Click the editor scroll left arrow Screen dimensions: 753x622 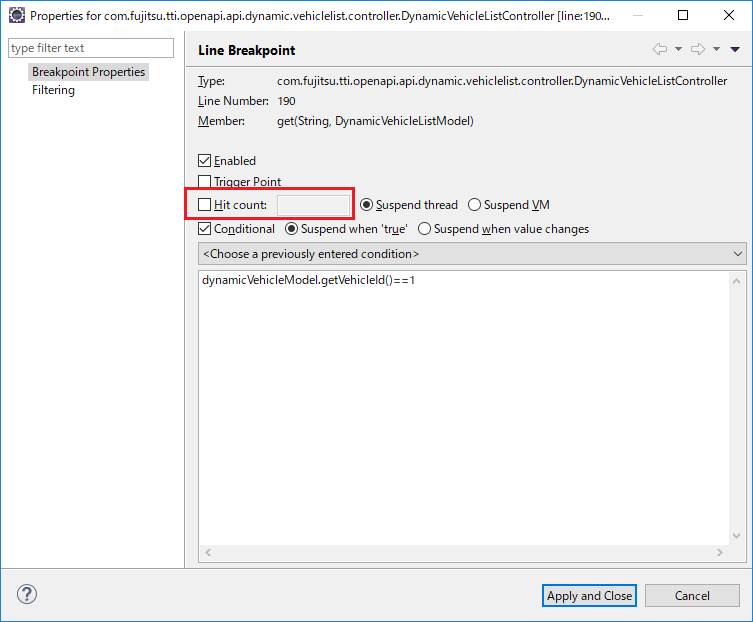(208, 552)
